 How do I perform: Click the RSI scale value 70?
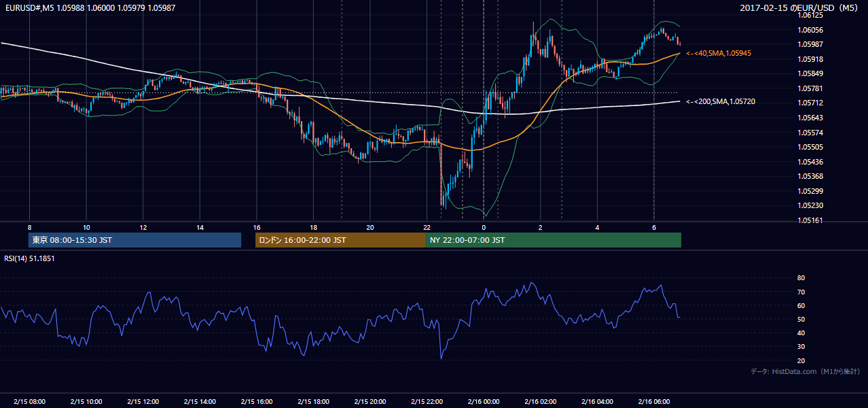(x=801, y=292)
